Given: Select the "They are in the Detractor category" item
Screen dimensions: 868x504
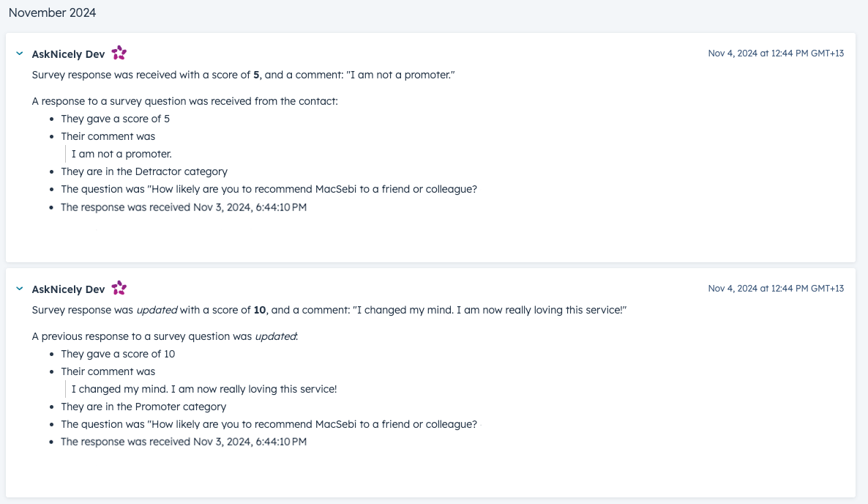Looking at the screenshot, I should [144, 171].
